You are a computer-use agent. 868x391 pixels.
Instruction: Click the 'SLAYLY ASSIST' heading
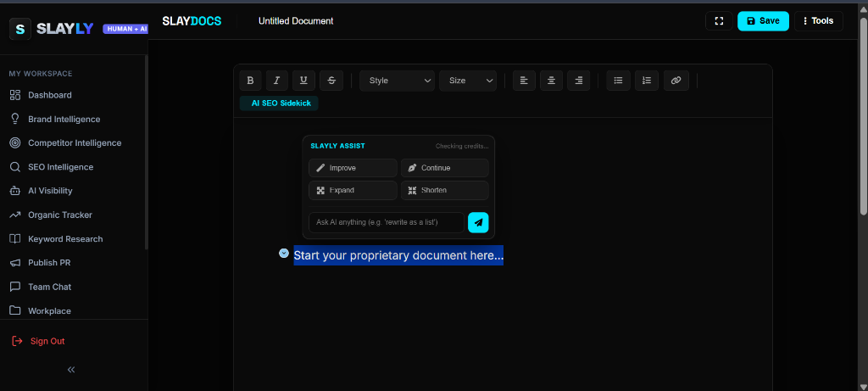tap(337, 146)
